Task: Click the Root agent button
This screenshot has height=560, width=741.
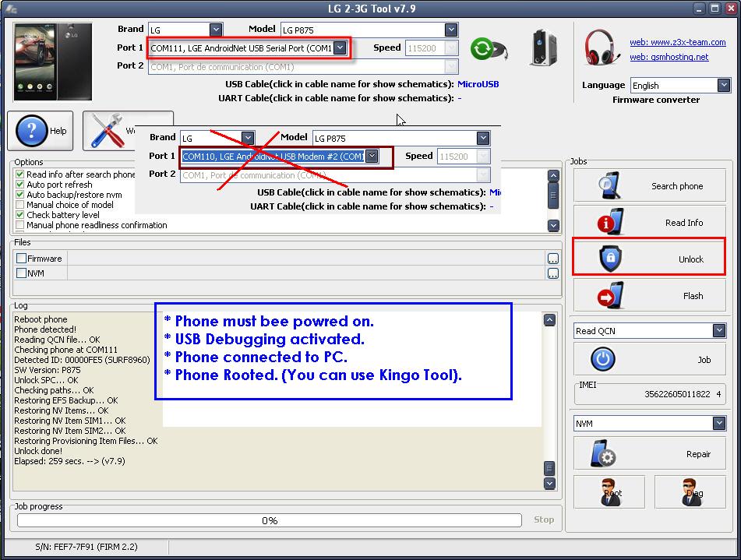Action: pyautogui.click(x=609, y=492)
